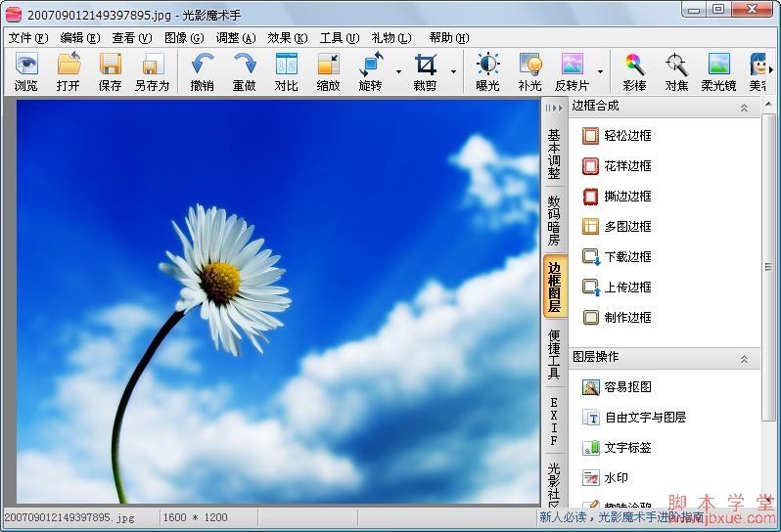Image resolution: width=781 pixels, height=532 pixels.
Task: Switch to the 基本调整 vertical tab
Action: (x=554, y=154)
